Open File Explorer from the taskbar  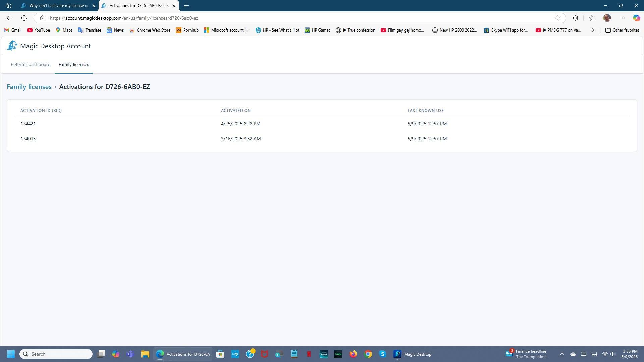click(x=145, y=354)
